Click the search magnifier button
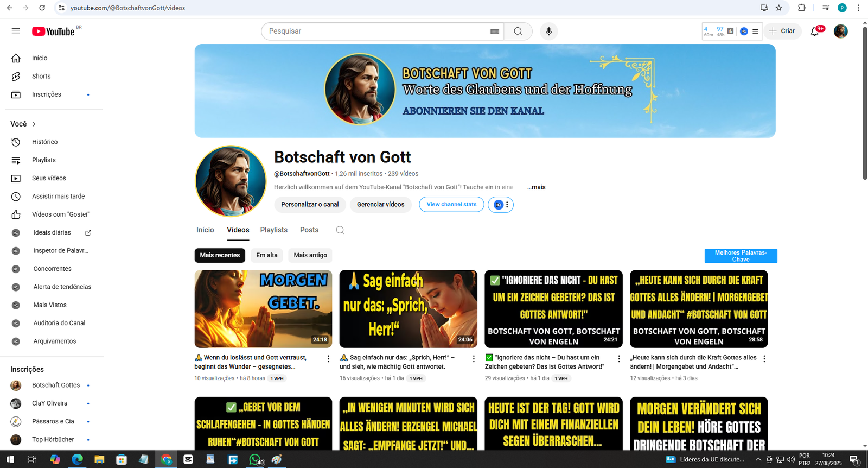The height and width of the screenshot is (468, 868). pyautogui.click(x=518, y=31)
